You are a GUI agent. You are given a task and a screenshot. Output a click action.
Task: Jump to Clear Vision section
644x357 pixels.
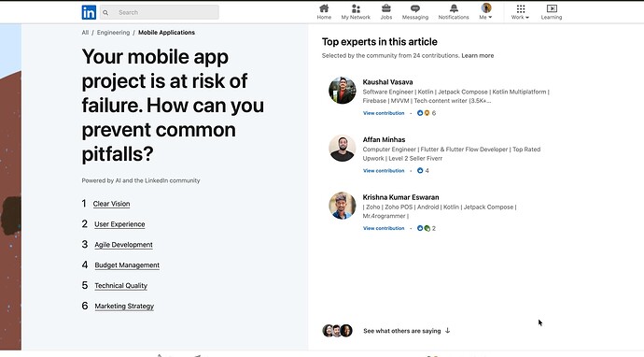tap(111, 204)
